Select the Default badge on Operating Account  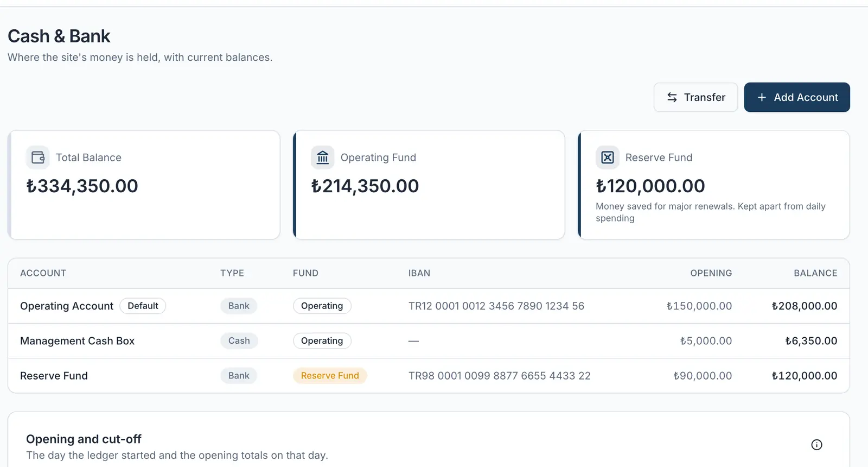[x=143, y=306]
